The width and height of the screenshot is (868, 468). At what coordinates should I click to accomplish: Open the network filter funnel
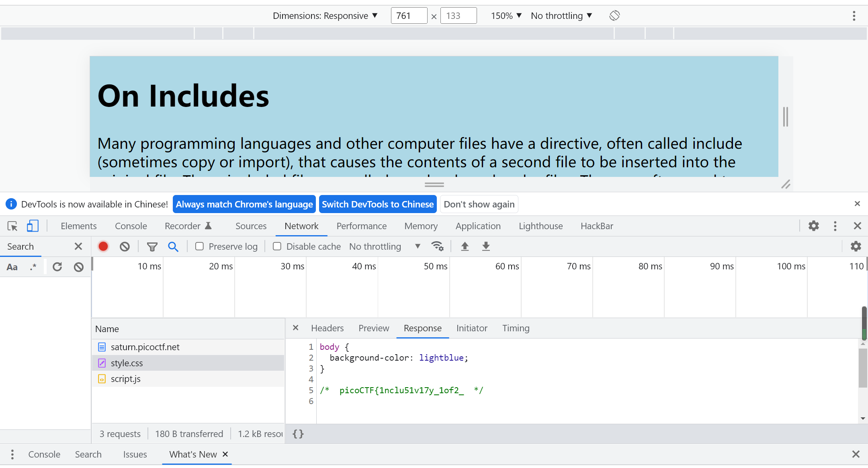coord(152,246)
